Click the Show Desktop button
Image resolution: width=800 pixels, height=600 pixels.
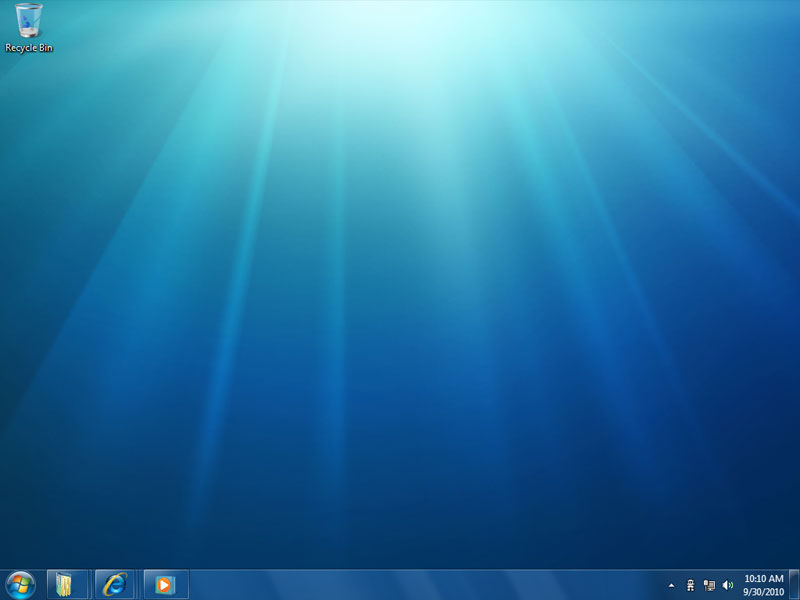point(796,583)
